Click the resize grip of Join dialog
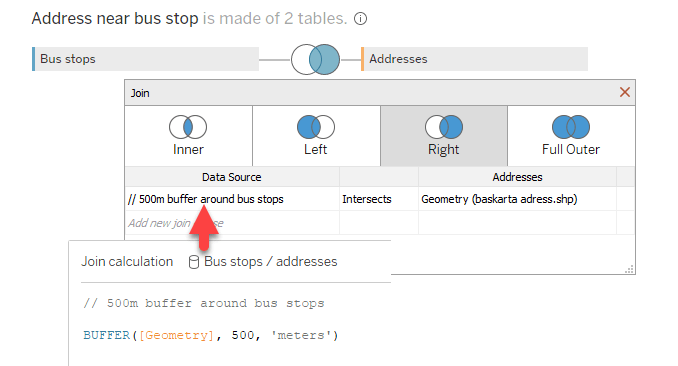 pyautogui.click(x=630, y=269)
